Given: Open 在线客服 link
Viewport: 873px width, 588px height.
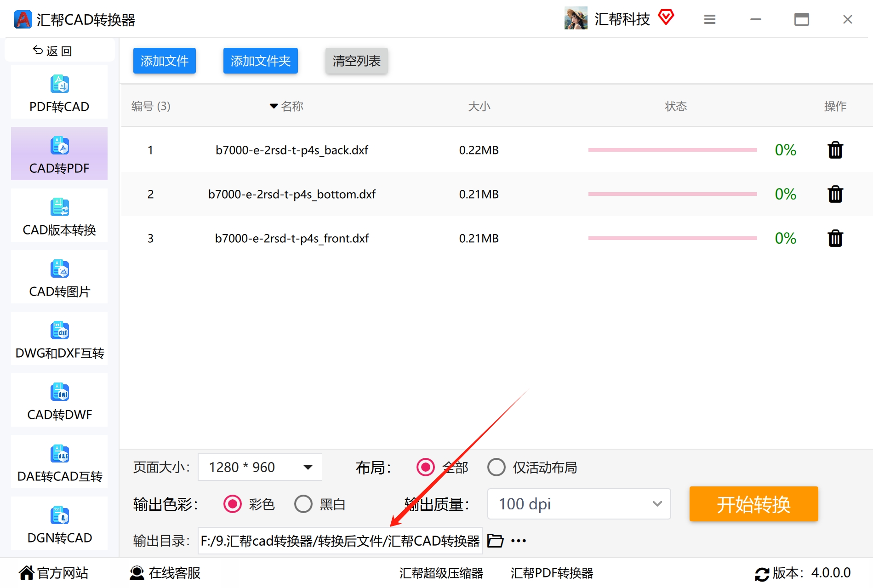Looking at the screenshot, I should (x=165, y=573).
